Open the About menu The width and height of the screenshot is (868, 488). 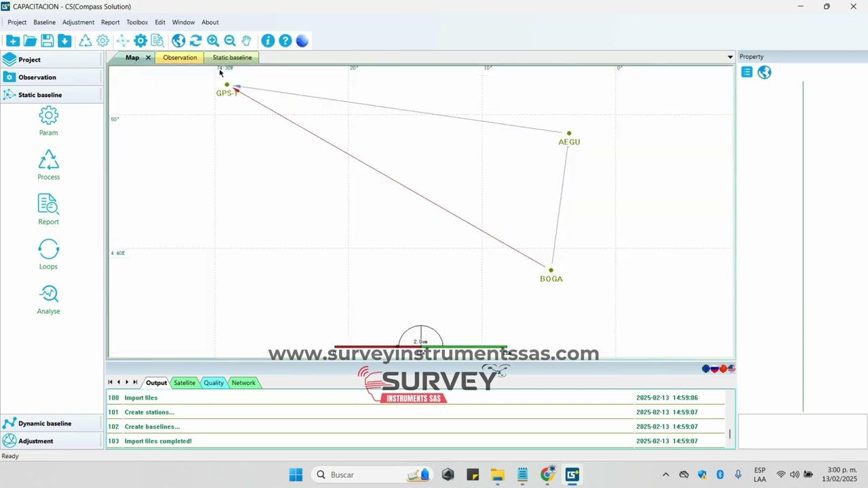[x=210, y=22]
